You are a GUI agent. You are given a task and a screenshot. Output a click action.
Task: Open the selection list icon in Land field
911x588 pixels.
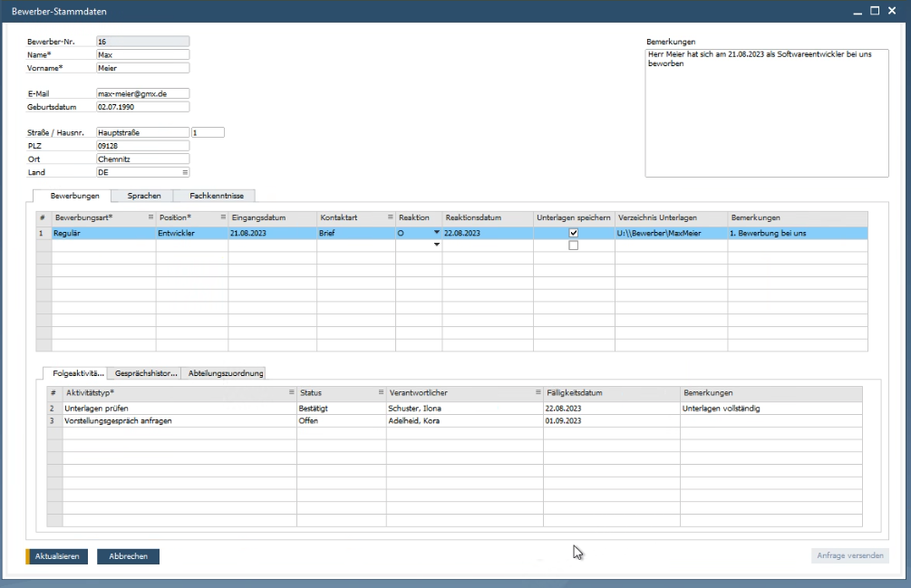pyautogui.click(x=185, y=172)
